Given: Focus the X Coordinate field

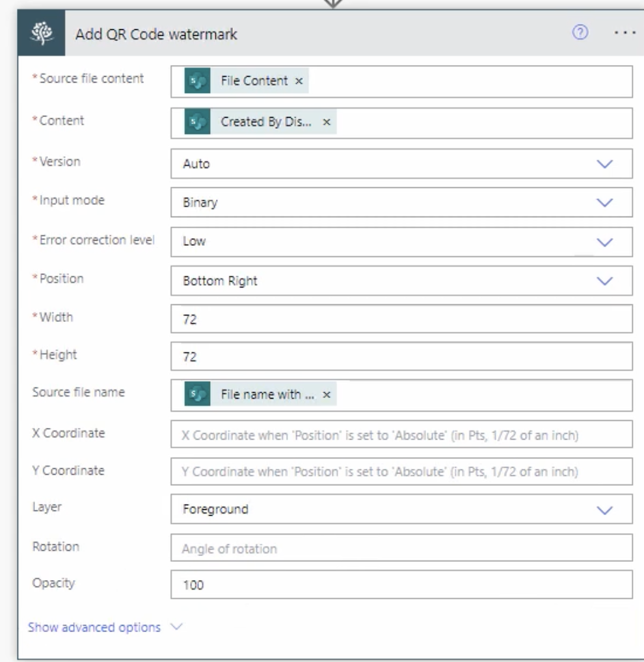Looking at the screenshot, I should (x=401, y=434).
